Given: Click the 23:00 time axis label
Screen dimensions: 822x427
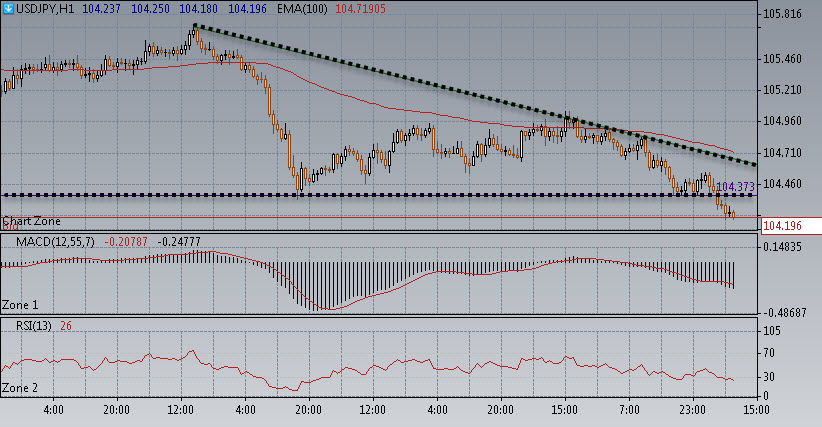Looking at the screenshot, I should point(693,410).
